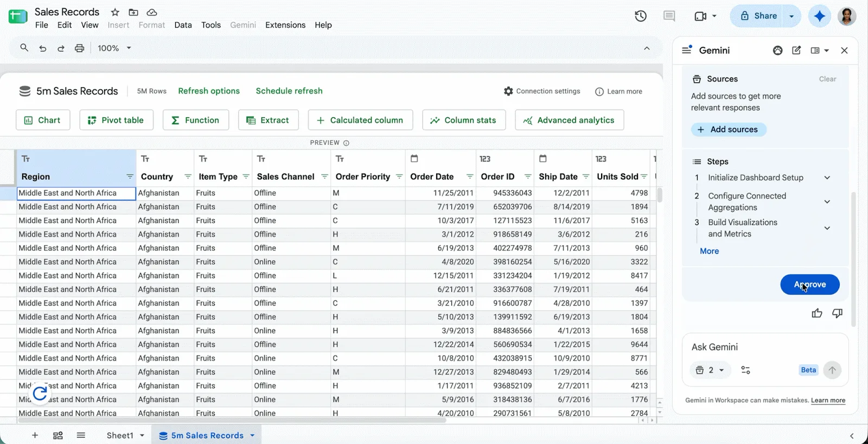The height and width of the screenshot is (444, 868).
Task: Open the sources count dropdown in Ask Gemini
Action: point(710,370)
